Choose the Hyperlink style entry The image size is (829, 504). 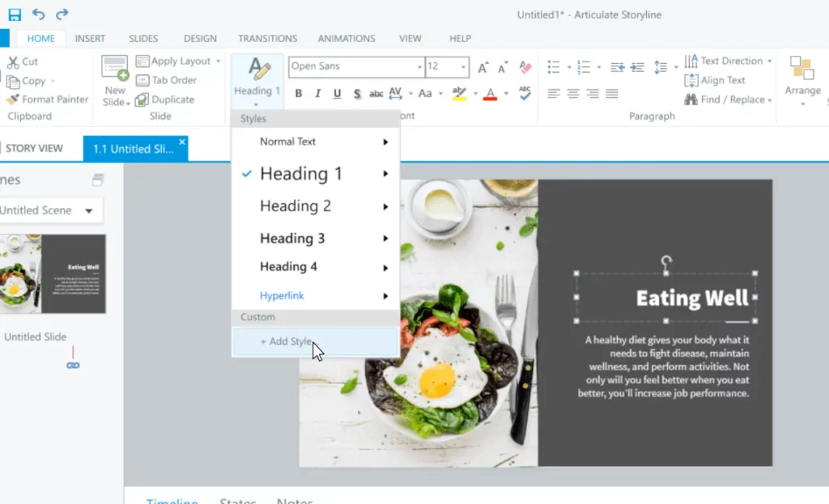tap(282, 296)
